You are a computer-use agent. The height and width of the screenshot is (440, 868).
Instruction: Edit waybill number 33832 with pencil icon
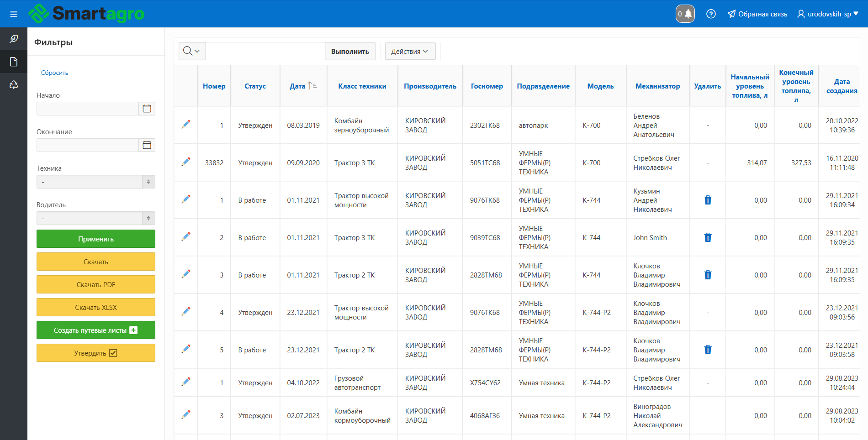186,162
